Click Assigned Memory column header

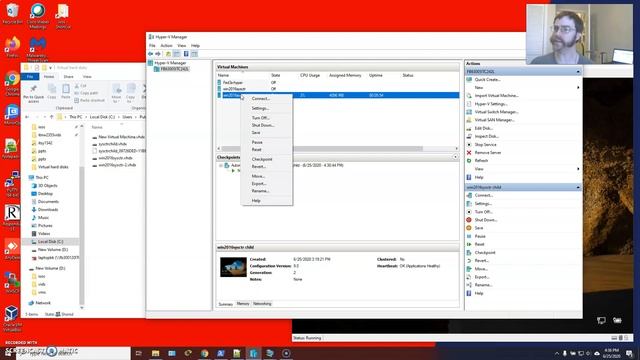click(345, 76)
